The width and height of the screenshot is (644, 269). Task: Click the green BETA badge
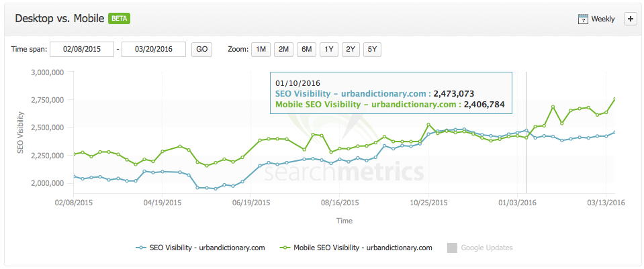119,19
